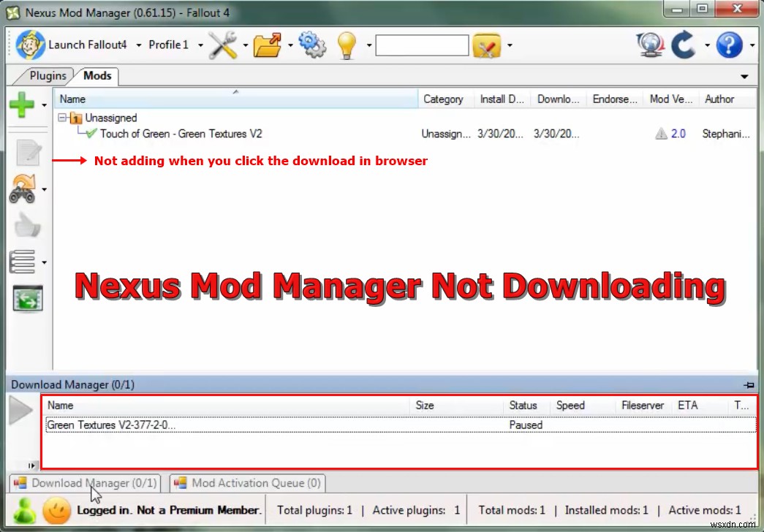The image size is (764, 532).
Task: Click Nexus Mod Manager title bar icon
Action: [13, 12]
